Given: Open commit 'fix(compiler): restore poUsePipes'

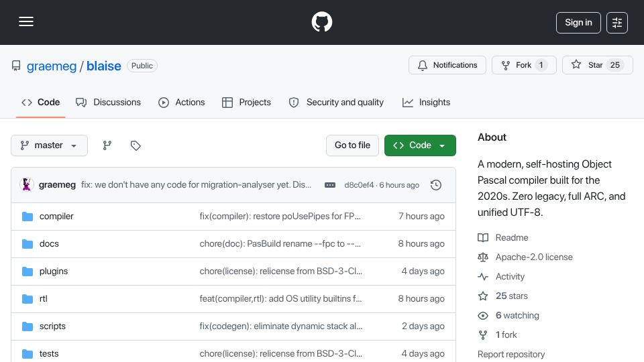Looking at the screenshot, I should click(280, 217).
